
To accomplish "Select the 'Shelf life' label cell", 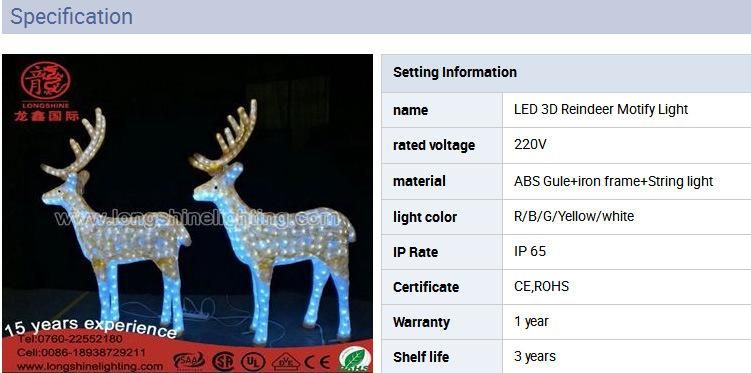I will pos(442,357).
